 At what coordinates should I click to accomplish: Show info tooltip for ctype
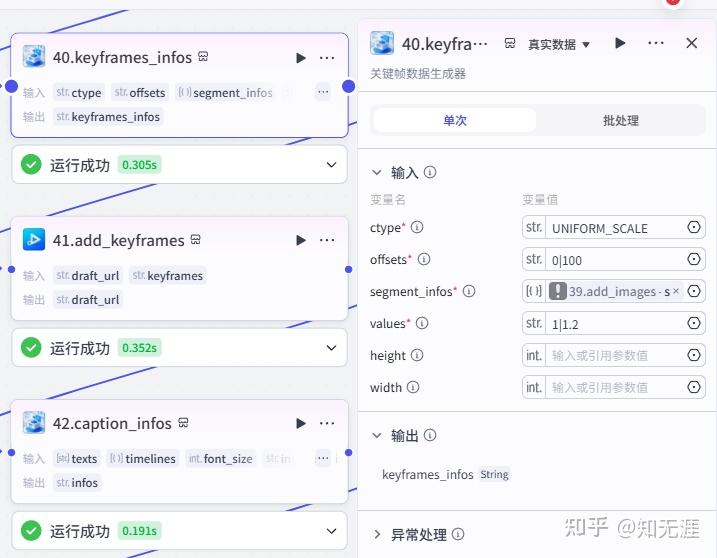[417, 227]
